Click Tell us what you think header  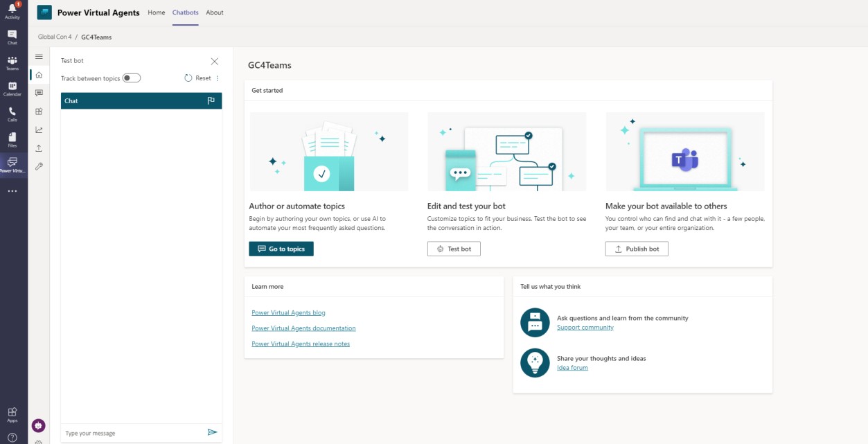tap(551, 287)
